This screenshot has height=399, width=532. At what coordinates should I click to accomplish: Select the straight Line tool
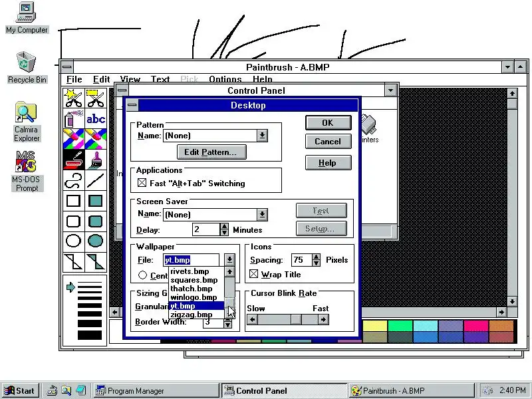[96, 180]
